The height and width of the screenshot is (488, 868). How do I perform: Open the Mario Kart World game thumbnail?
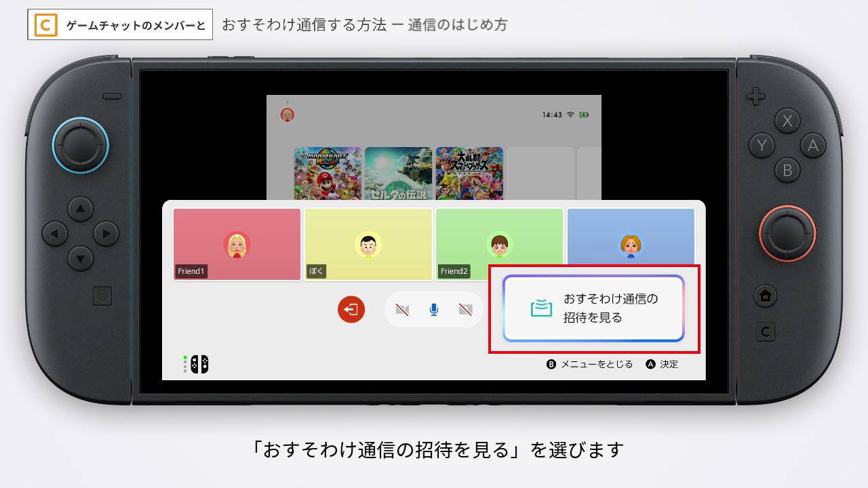(x=328, y=173)
